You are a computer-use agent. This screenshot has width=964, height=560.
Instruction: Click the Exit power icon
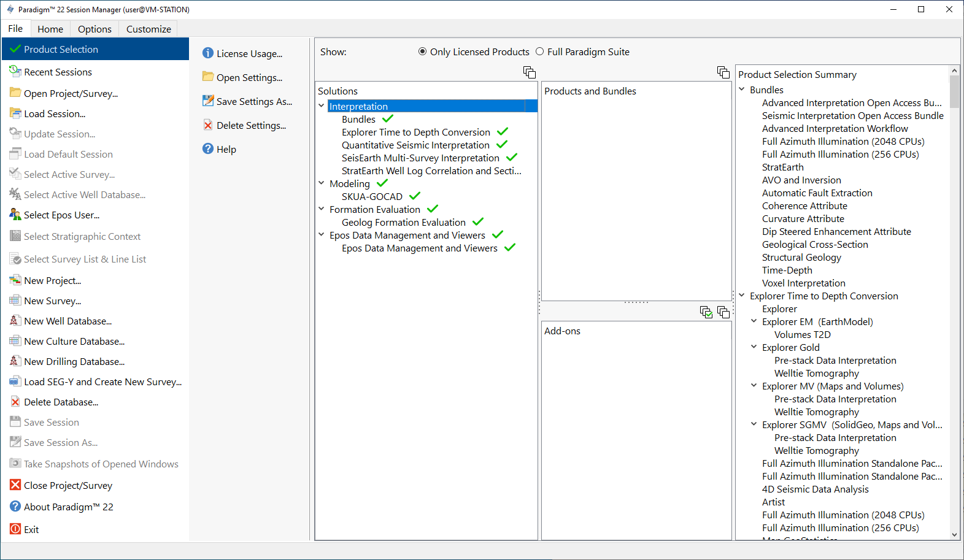[x=15, y=529]
